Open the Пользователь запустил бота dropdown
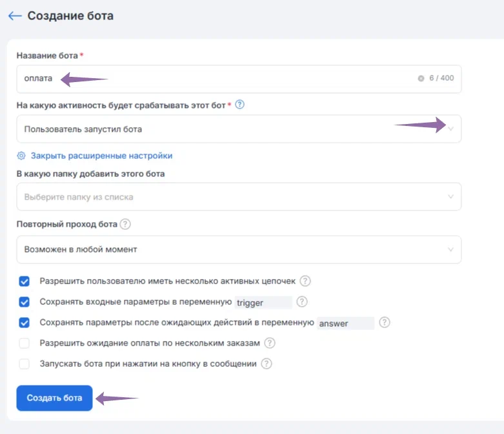Image resolution: width=504 pixels, height=434 pixels. (x=239, y=129)
